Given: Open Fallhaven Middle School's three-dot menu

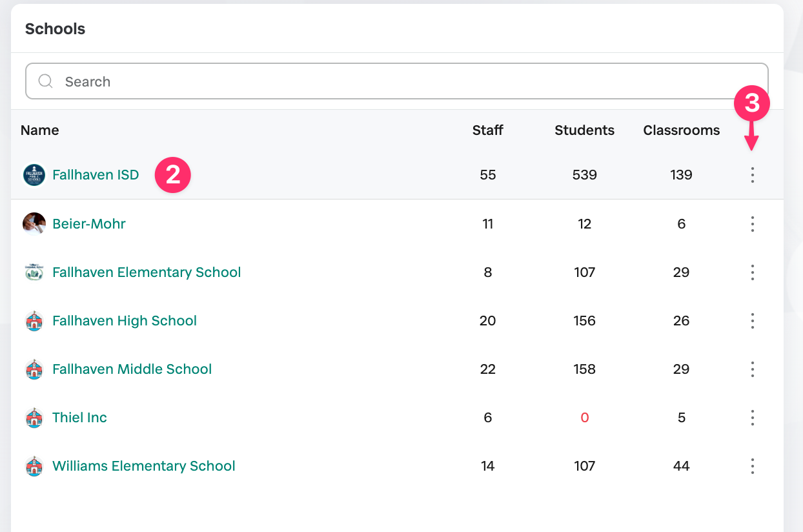Looking at the screenshot, I should tap(752, 369).
